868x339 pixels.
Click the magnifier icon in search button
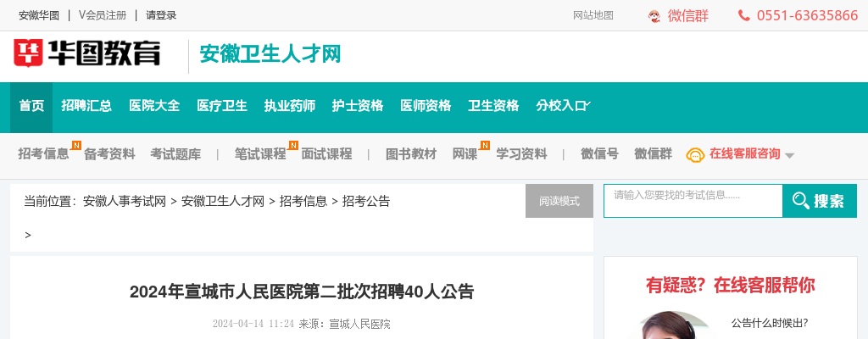[x=800, y=201]
